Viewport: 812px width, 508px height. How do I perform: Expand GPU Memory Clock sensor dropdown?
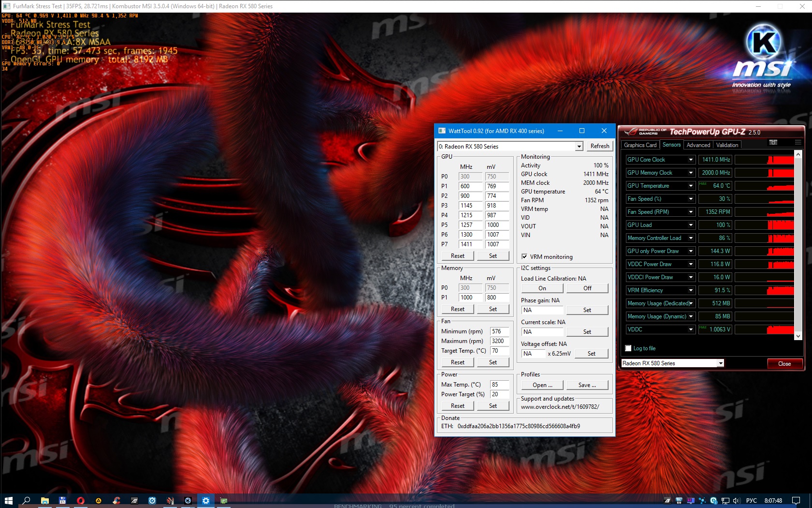coord(691,173)
